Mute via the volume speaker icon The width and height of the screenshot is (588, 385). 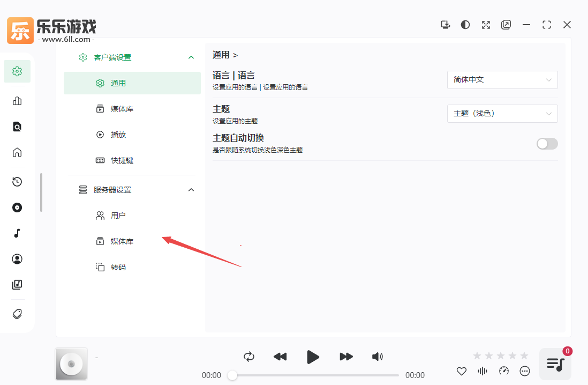click(x=377, y=357)
